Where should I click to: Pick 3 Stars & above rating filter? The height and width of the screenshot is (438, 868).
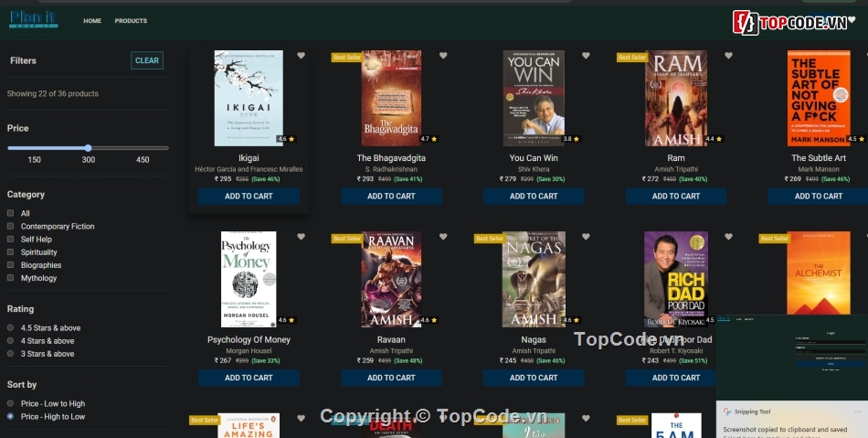click(11, 353)
